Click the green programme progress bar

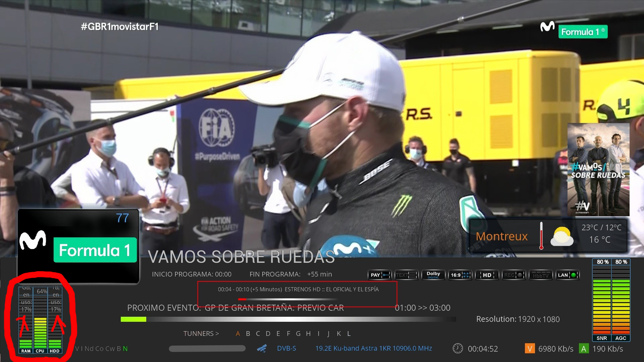click(133, 319)
